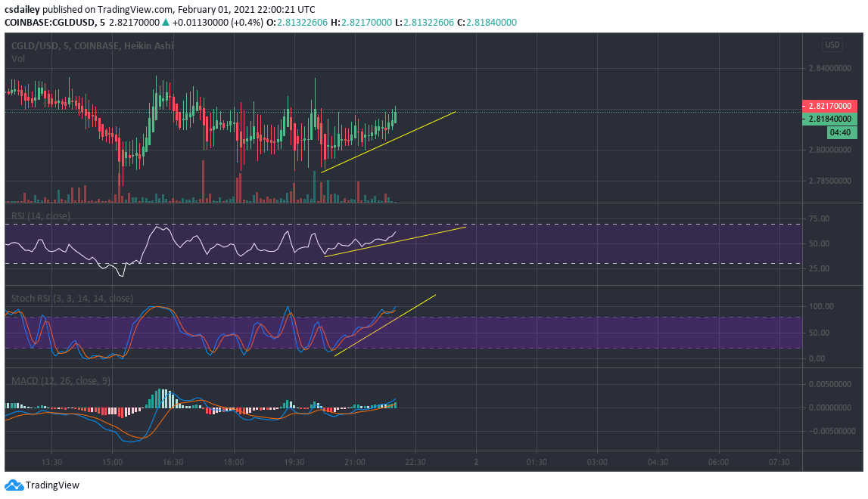
Task: Select the Stoch RSI indicator label
Action: pyautogui.click(x=72, y=298)
